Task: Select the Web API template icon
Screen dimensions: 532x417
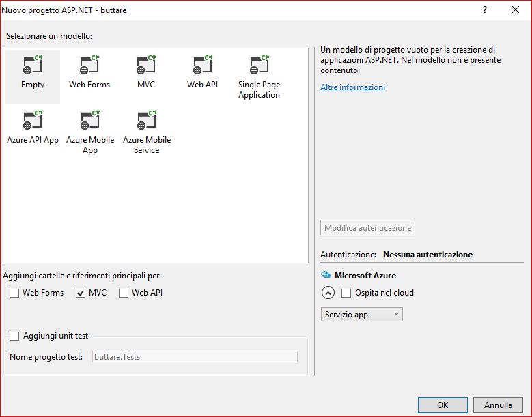Action: pyautogui.click(x=203, y=64)
